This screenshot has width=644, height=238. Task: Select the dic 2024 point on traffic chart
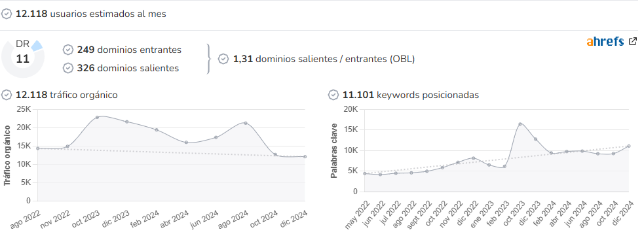[x=305, y=156]
